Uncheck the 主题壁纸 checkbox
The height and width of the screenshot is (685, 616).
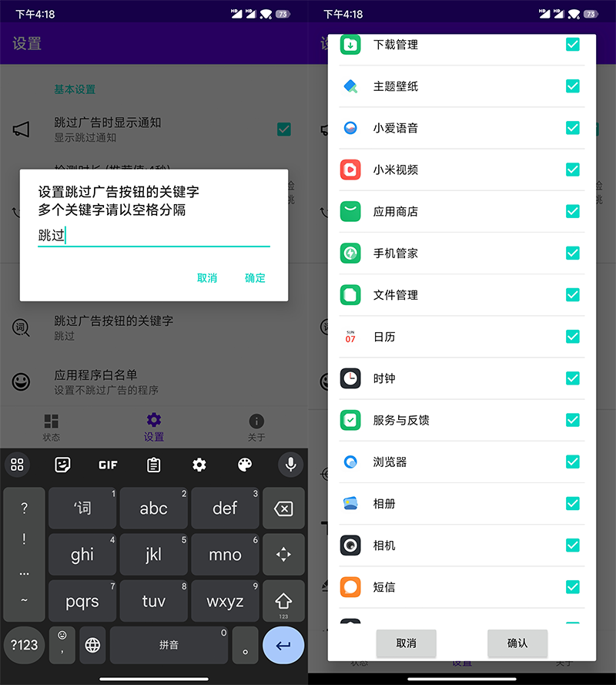[x=572, y=86]
